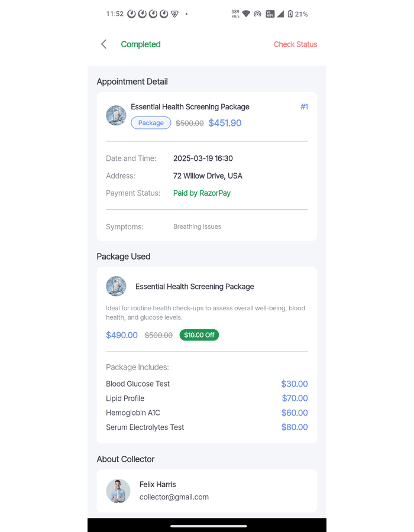Viewport: 414px width, 532px height.
Task: Click the Check Status link
Action: coord(295,44)
